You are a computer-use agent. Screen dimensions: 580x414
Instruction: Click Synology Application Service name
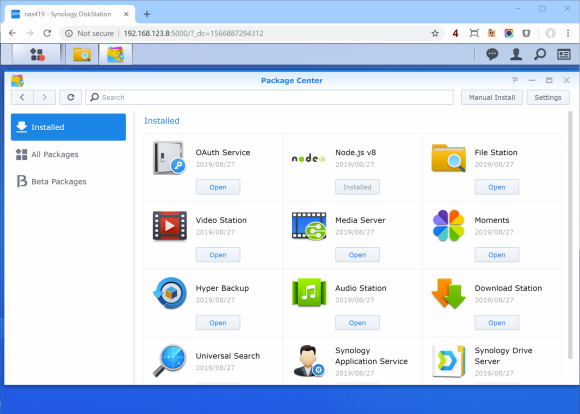(x=371, y=356)
